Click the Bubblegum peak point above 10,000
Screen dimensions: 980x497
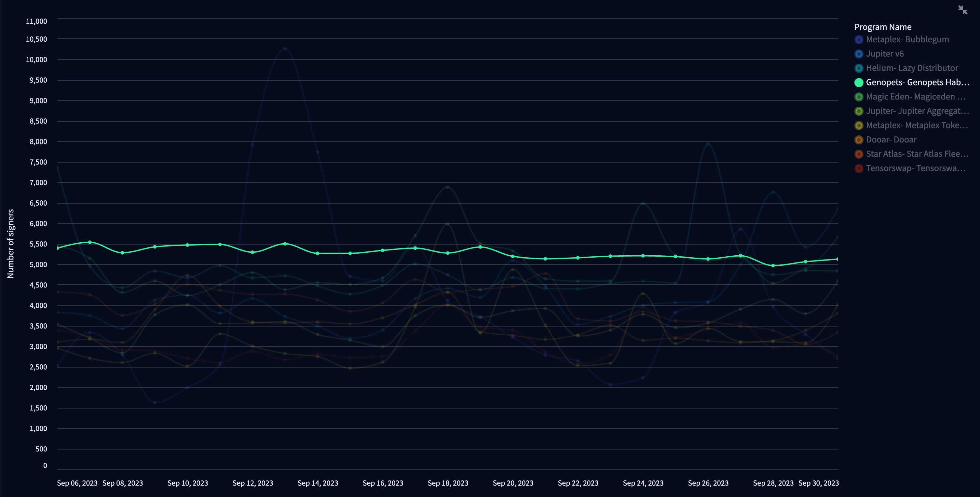[x=285, y=49]
